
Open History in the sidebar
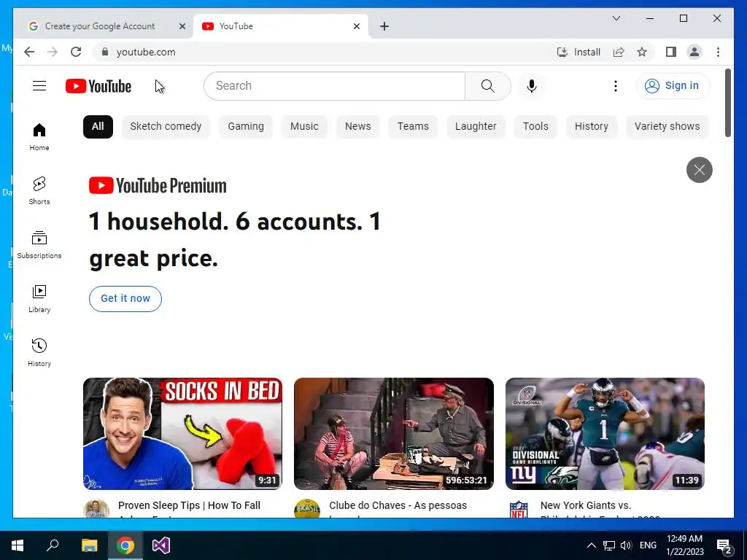(39, 352)
